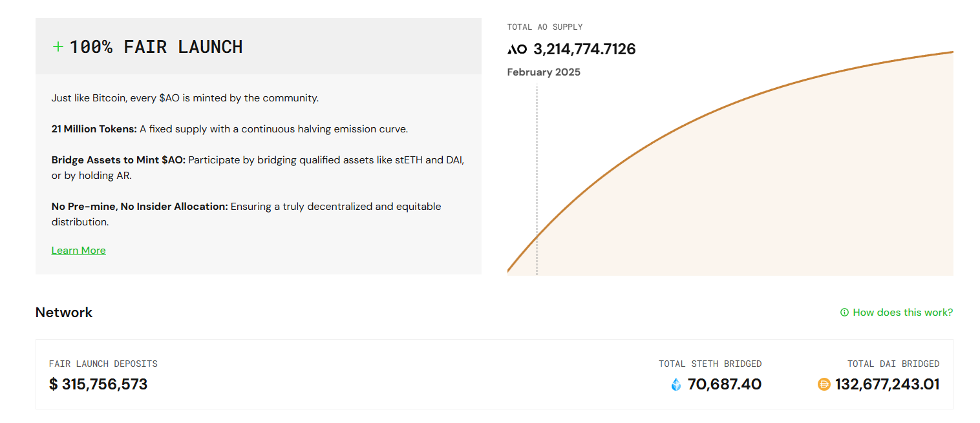Viewport: 980px width, 423px height.
Task: Click the "21 Million Tokens" bold text
Action: click(94, 129)
